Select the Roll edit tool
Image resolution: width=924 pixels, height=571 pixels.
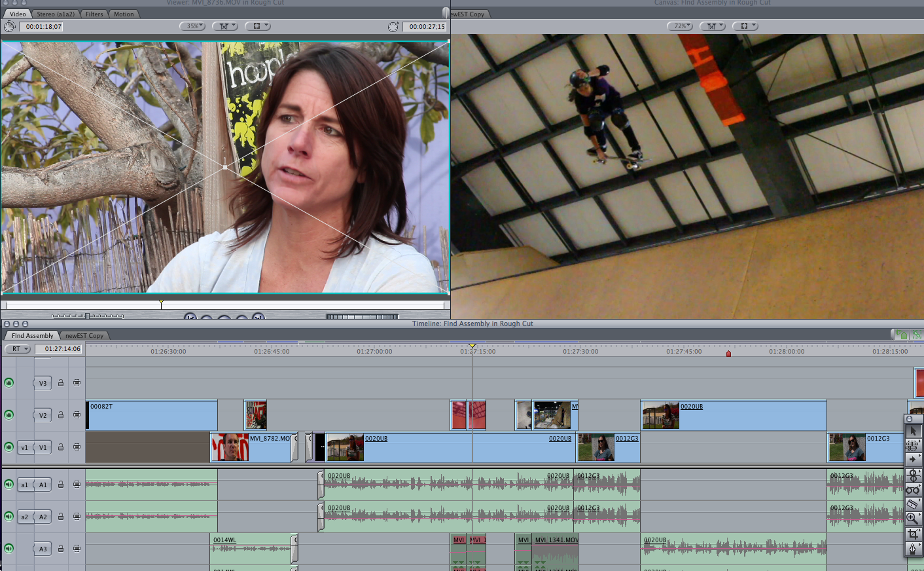coord(913,475)
